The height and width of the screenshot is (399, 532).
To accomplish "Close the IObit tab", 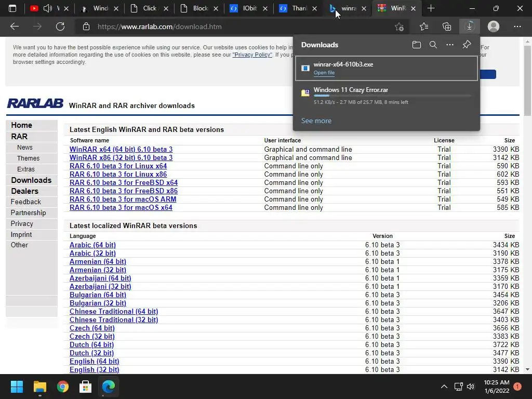I will pos(265,9).
